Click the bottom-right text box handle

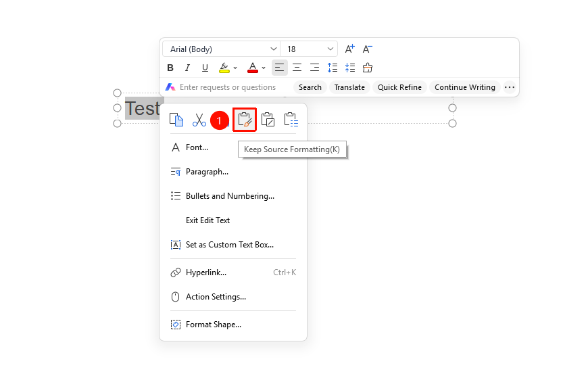pos(453,124)
